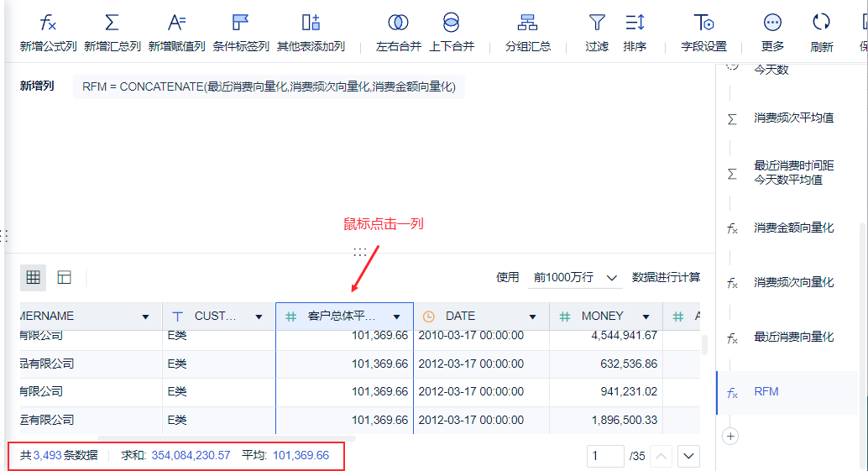Open the MONEY column header dropdown arrow
868x471 pixels.
(646, 317)
